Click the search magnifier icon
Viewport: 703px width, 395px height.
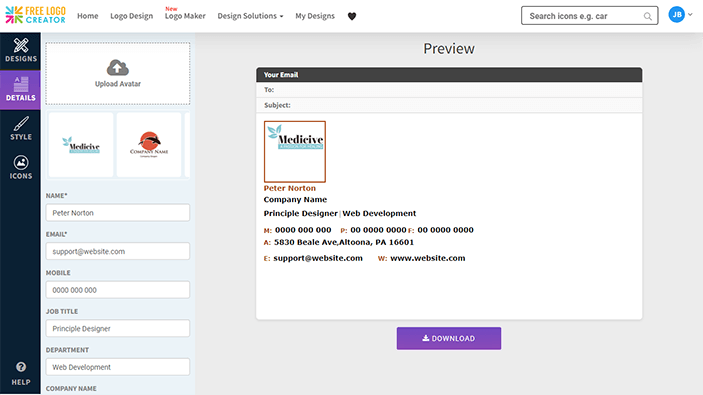pos(647,16)
